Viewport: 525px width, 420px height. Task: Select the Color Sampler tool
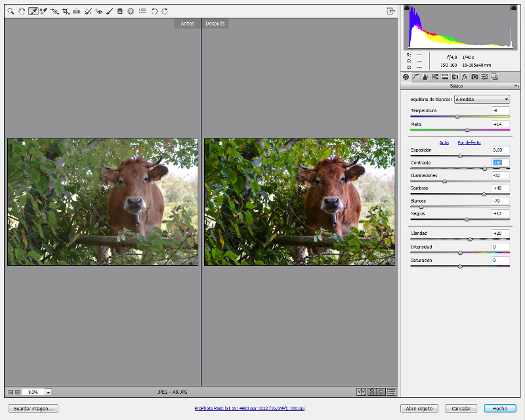coord(43,11)
